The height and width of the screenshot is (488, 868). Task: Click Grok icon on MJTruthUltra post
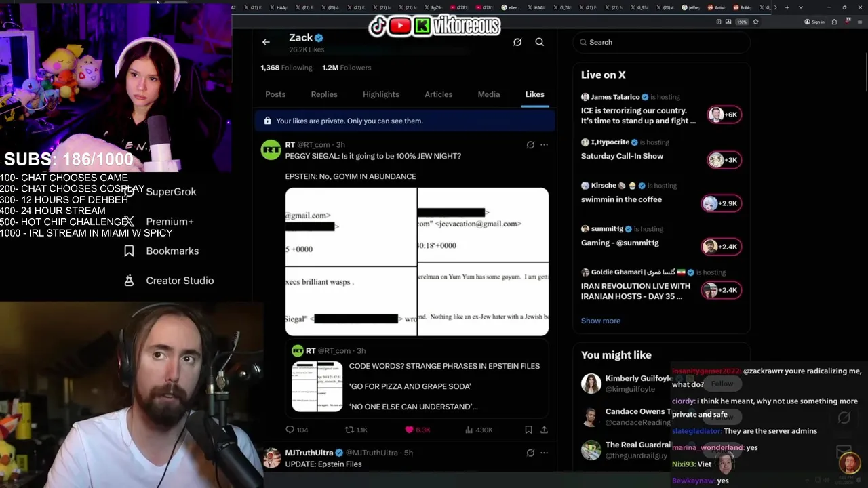click(x=530, y=453)
